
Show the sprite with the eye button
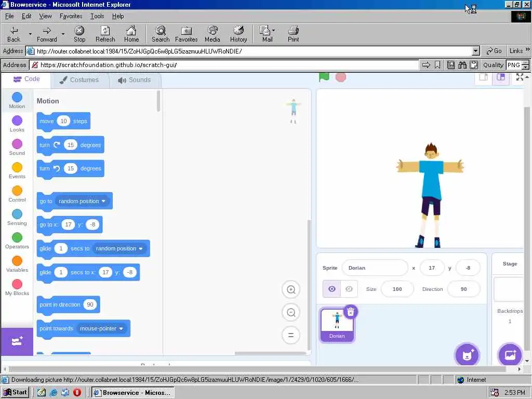(332, 289)
